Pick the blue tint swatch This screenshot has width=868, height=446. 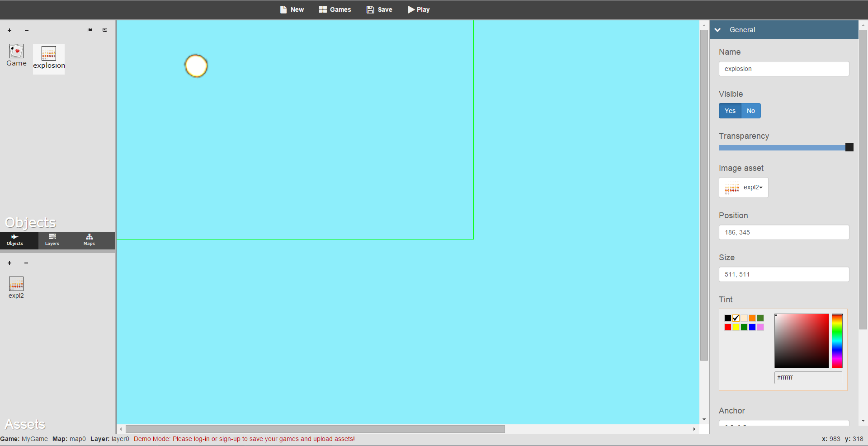click(x=752, y=327)
